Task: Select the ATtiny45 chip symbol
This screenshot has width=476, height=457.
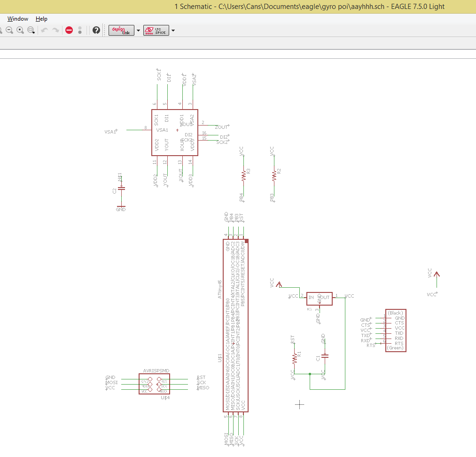Action: coord(235,325)
